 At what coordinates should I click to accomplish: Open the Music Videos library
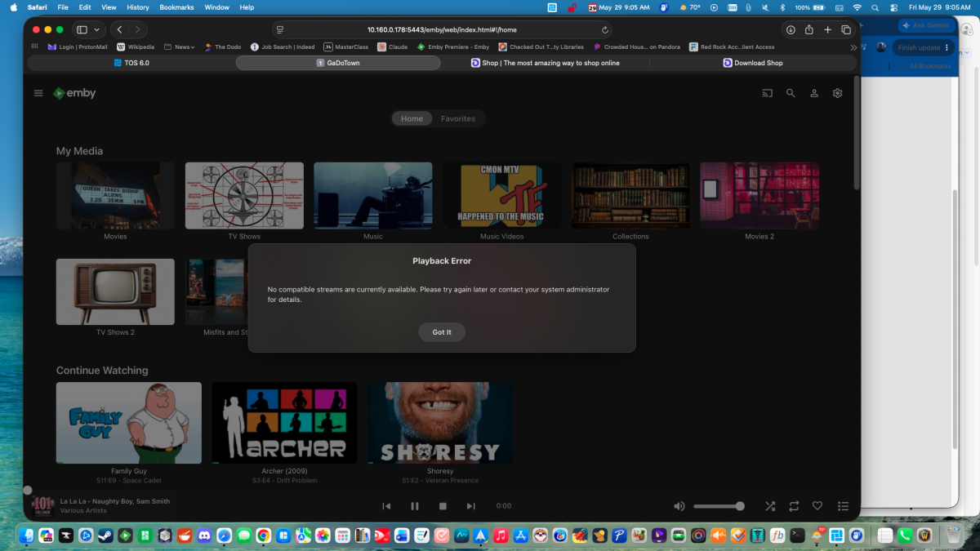(x=502, y=196)
